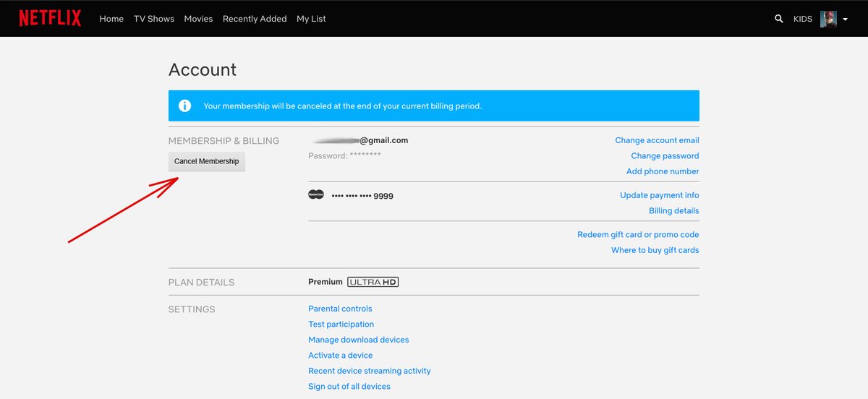
Task: Click the Premium plan label
Action: pyautogui.click(x=325, y=282)
